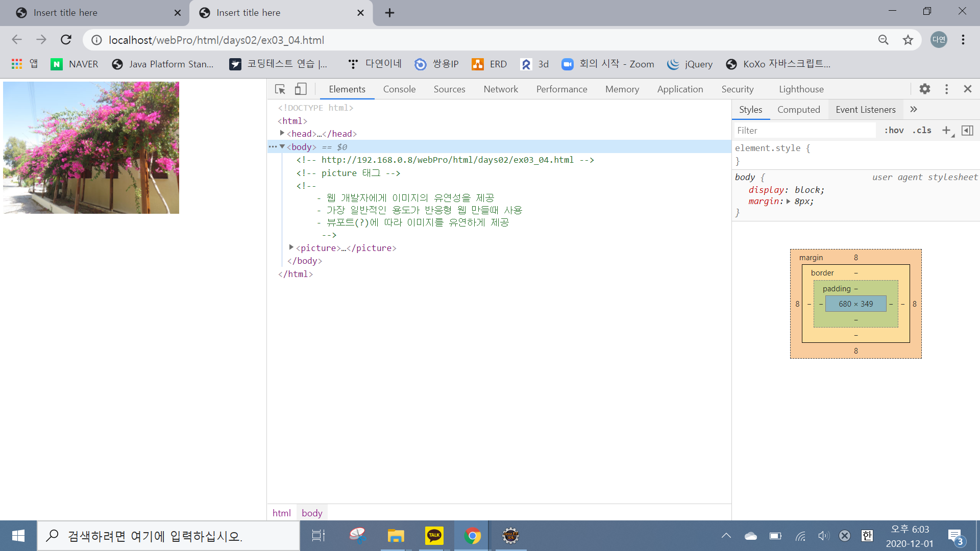Switch to the Console tab

(x=399, y=89)
